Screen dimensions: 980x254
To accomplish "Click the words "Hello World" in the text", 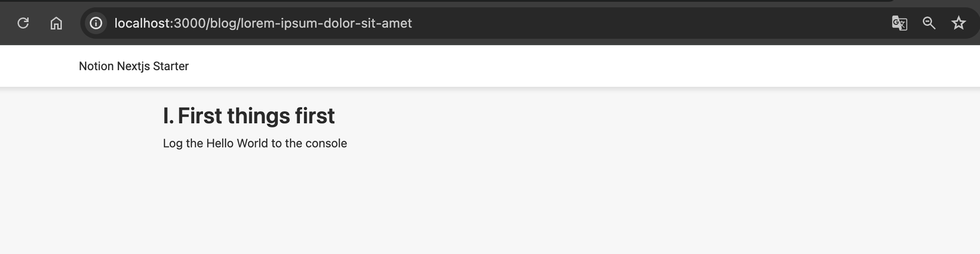I will [x=237, y=143].
